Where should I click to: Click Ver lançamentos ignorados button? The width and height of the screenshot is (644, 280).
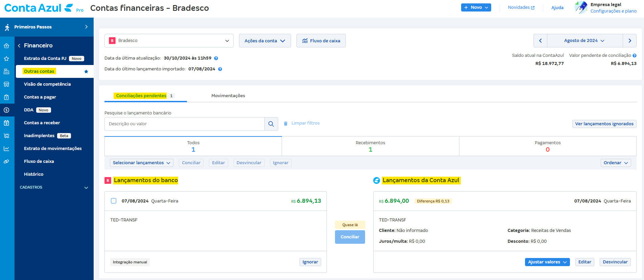point(604,124)
